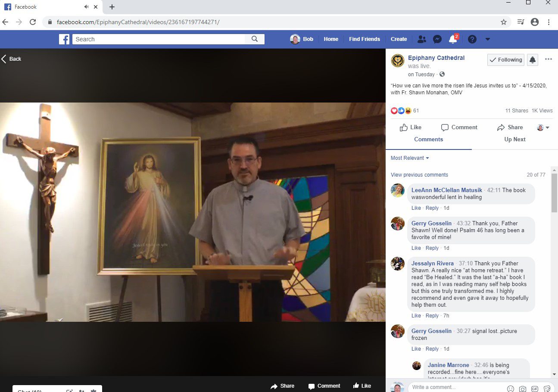Viewport: 558px width, 392px height.
Task: Go Back from the video view
Action: [11, 59]
